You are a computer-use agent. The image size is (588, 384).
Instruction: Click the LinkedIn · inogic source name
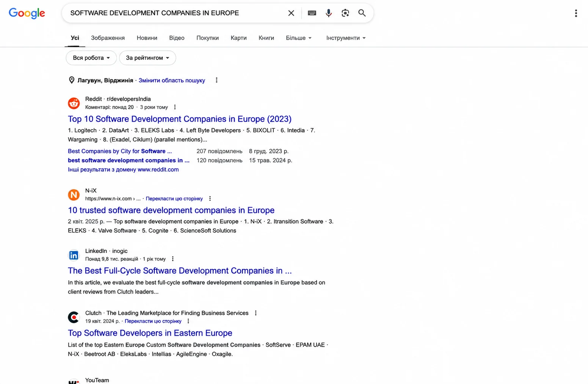pos(106,251)
